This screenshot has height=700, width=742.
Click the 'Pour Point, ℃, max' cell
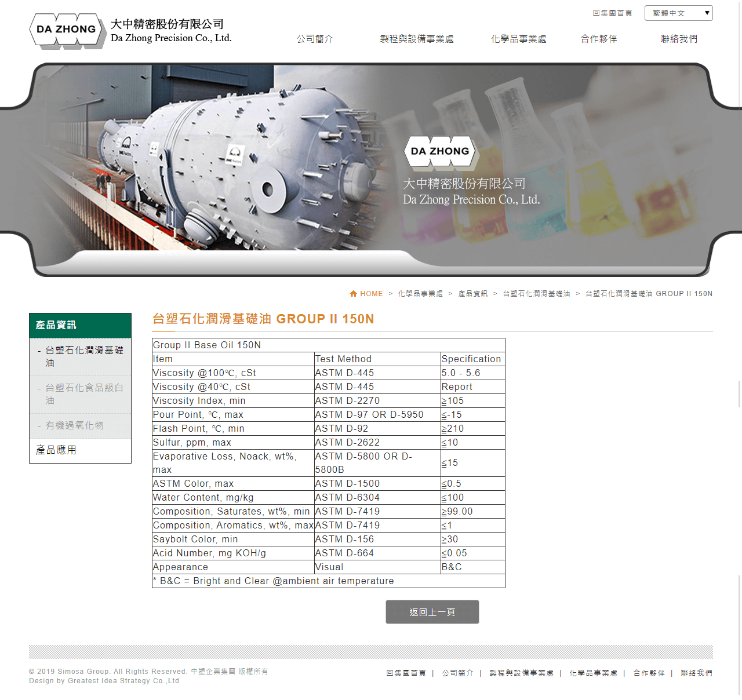pos(233,415)
